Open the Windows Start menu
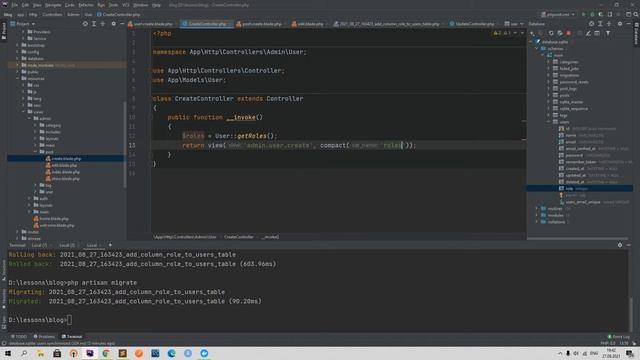Image resolution: width=640 pixels, height=360 pixels. 8,353
